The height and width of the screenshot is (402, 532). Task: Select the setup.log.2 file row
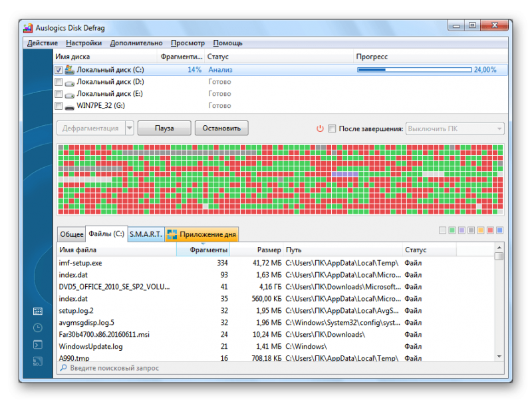276,310
